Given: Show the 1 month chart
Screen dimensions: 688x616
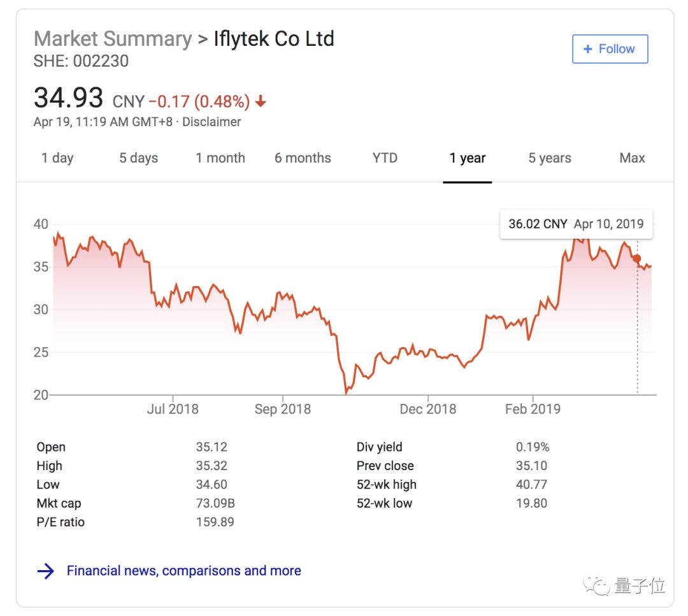Looking at the screenshot, I should [220, 158].
